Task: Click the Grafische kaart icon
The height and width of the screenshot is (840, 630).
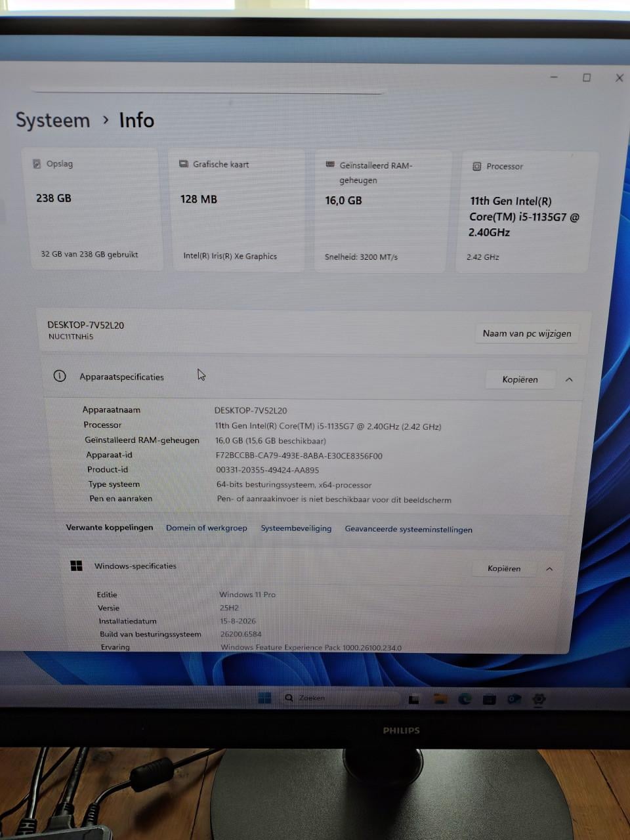Action: point(184,164)
